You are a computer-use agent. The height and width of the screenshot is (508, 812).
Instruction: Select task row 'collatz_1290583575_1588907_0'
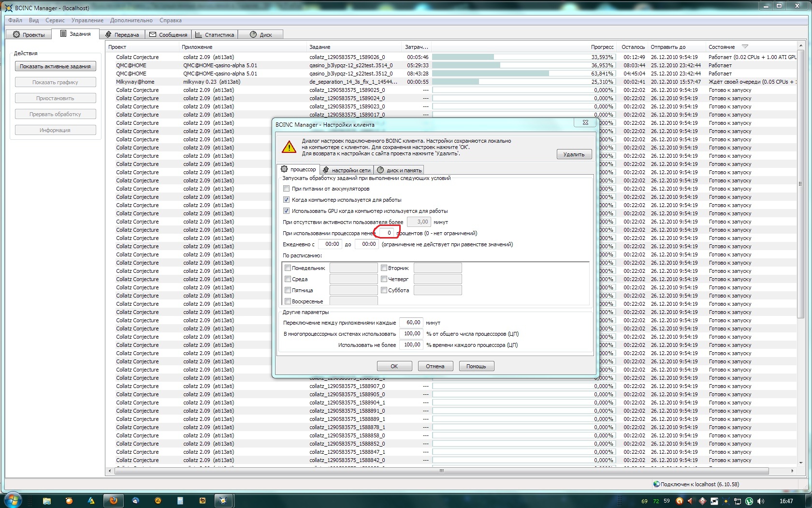pos(451,386)
